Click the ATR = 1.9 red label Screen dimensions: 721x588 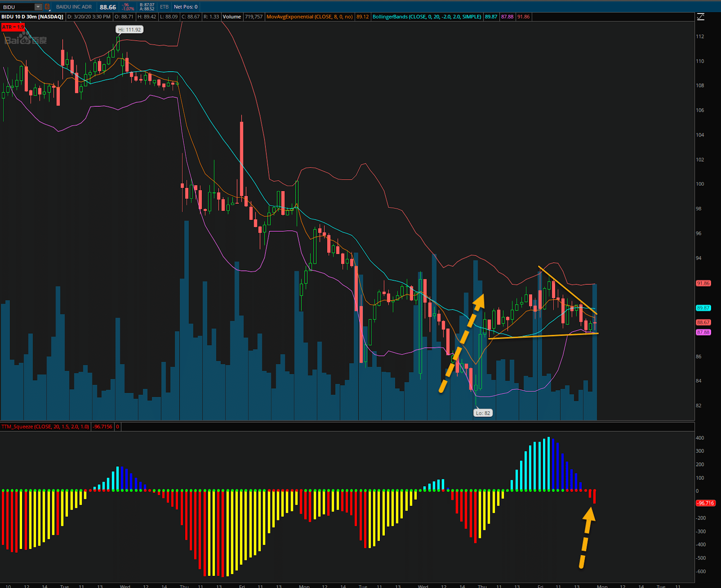[13, 27]
